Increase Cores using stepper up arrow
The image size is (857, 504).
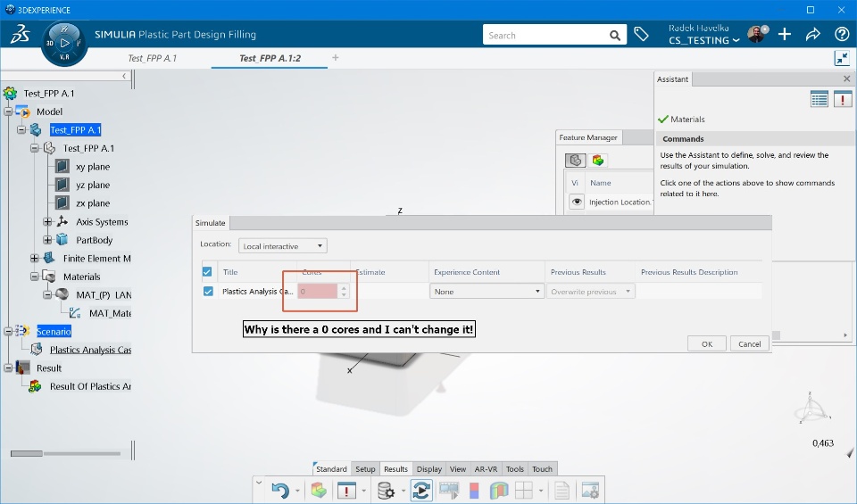tap(343, 288)
